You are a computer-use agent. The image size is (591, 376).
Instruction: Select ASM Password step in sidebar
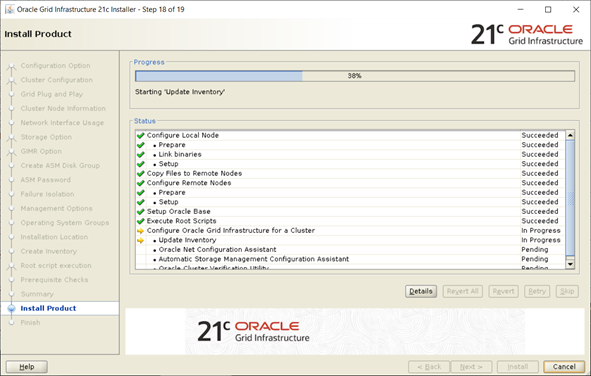tap(45, 180)
